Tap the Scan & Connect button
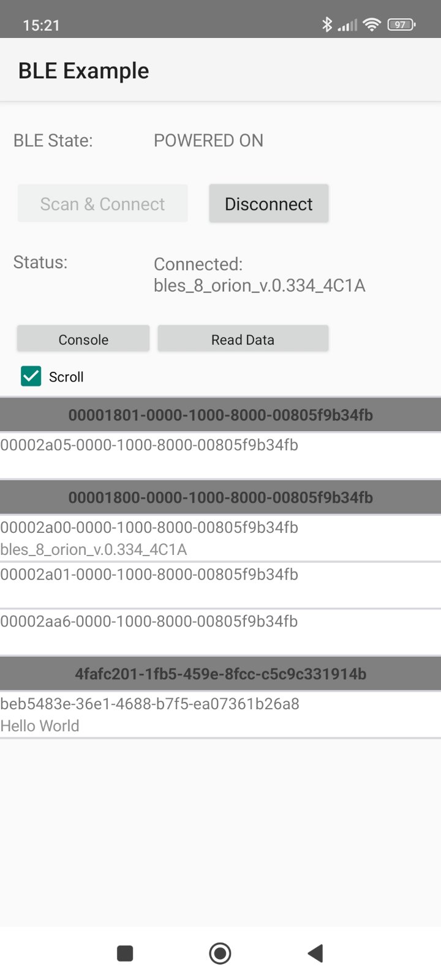The width and height of the screenshot is (441, 980). pos(102,204)
